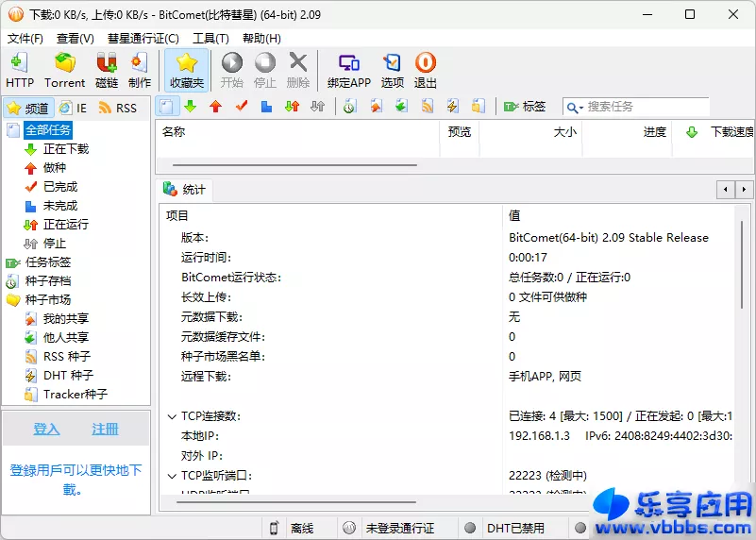Open the 工具(T) menu

point(210,39)
